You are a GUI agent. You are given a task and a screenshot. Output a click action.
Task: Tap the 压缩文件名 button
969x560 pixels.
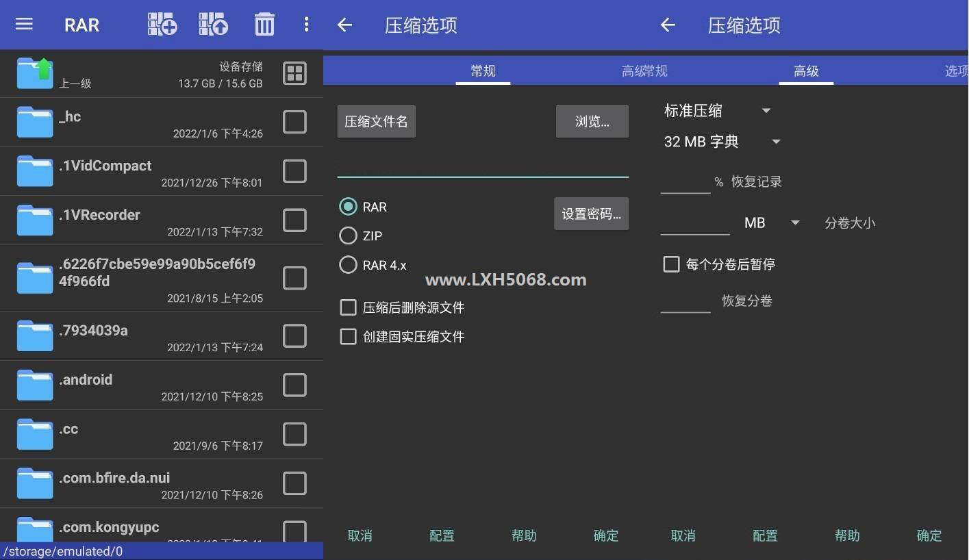tap(376, 121)
